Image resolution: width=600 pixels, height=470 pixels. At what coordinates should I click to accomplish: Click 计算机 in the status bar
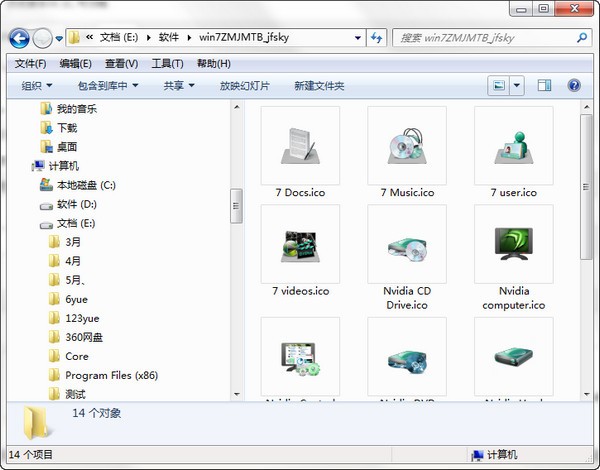click(495, 455)
